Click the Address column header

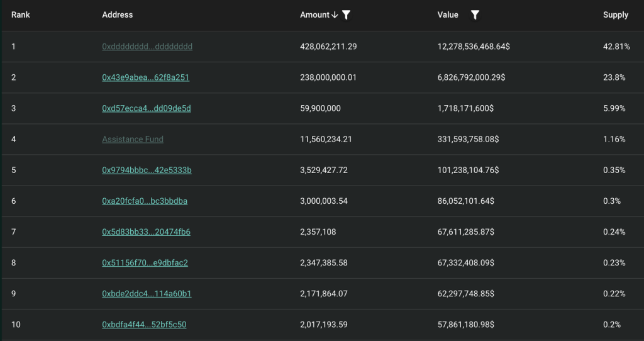118,15
